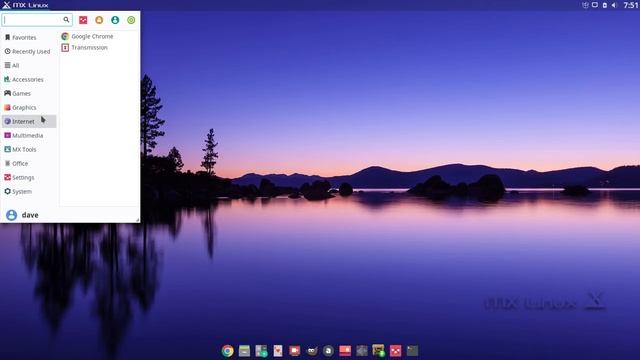Open the green-gray drawer dock icon beside Chrome
The image size is (640, 360).
click(244, 351)
